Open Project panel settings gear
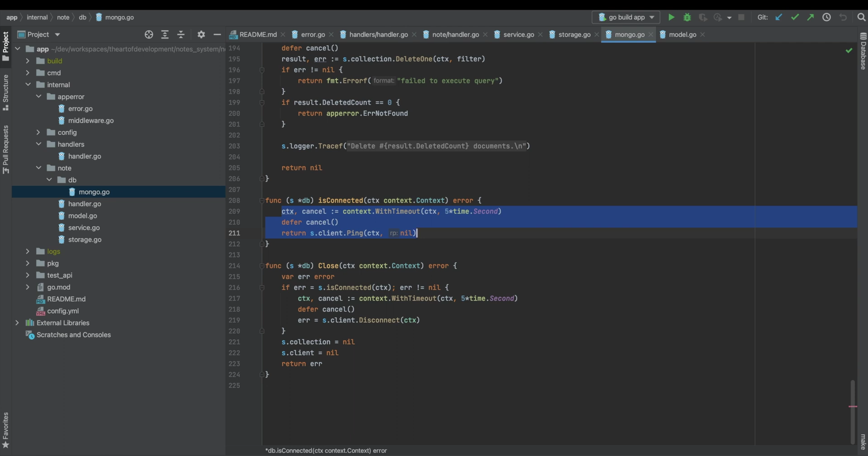Screen dimensions: 868x456 tap(201, 34)
